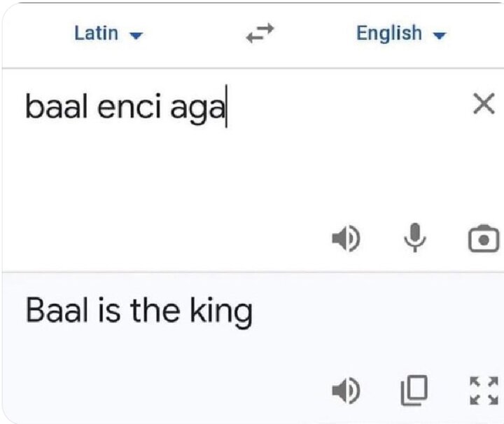Place cursor after 'aga' in source text
Image resolution: width=504 pixels, height=424 pixels.
[226, 107]
